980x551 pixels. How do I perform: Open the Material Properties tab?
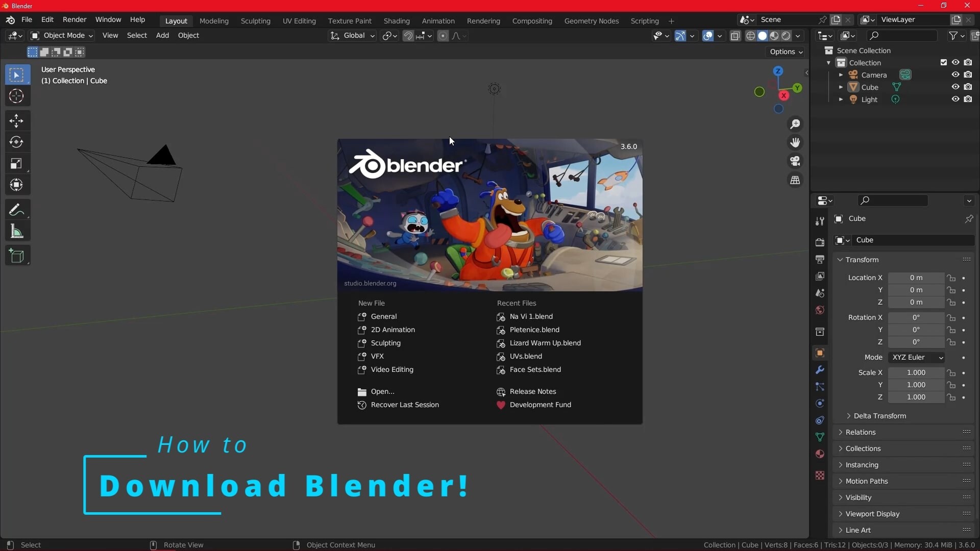pyautogui.click(x=820, y=454)
